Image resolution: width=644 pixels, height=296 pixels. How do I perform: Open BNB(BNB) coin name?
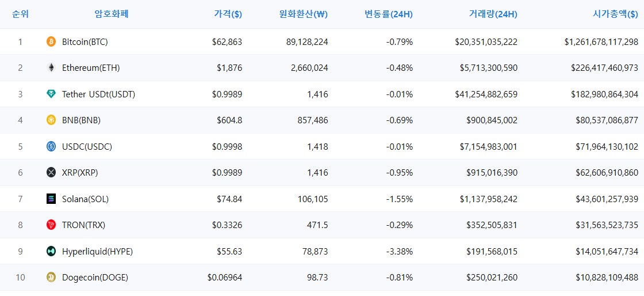[81, 120]
